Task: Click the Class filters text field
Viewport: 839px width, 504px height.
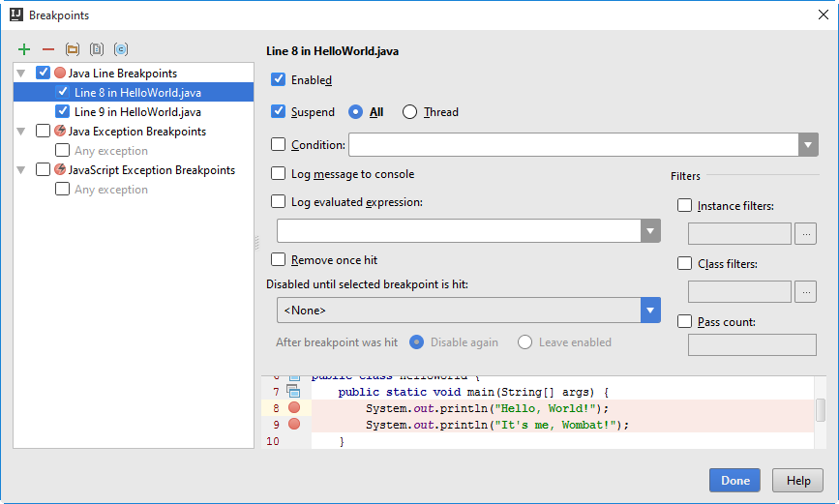Action: [739, 291]
